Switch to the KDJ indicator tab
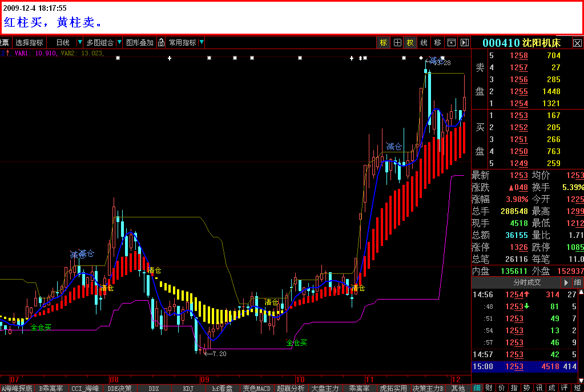The width and height of the screenshot is (584, 392). [188, 388]
